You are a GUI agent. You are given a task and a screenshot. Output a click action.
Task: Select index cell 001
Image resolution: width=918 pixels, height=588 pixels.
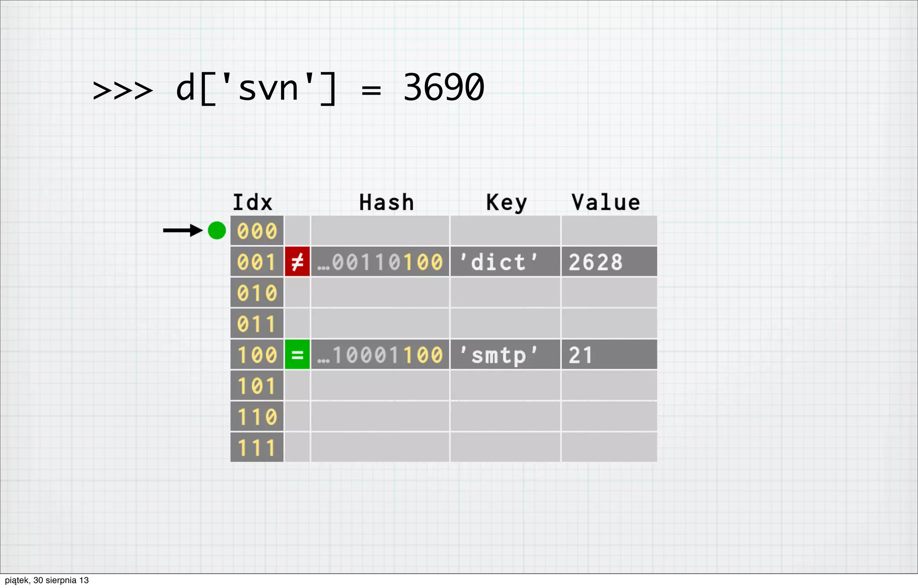pos(257,262)
